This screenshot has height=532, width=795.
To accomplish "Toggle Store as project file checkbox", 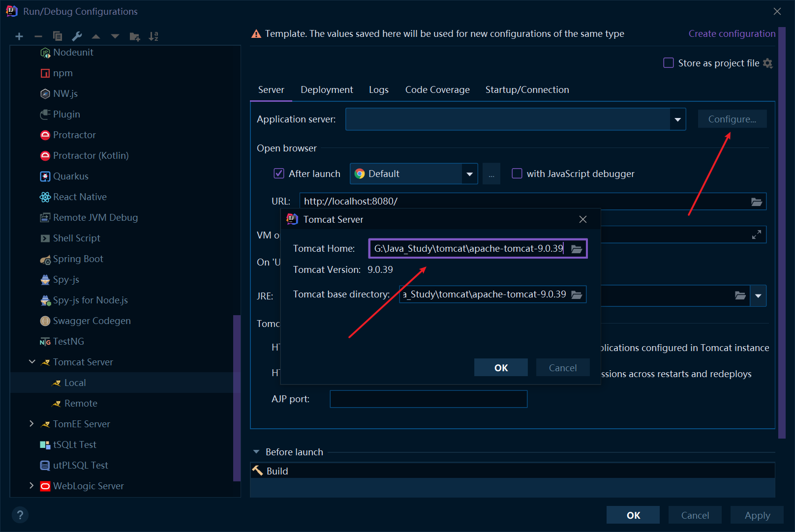I will click(x=669, y=63).
